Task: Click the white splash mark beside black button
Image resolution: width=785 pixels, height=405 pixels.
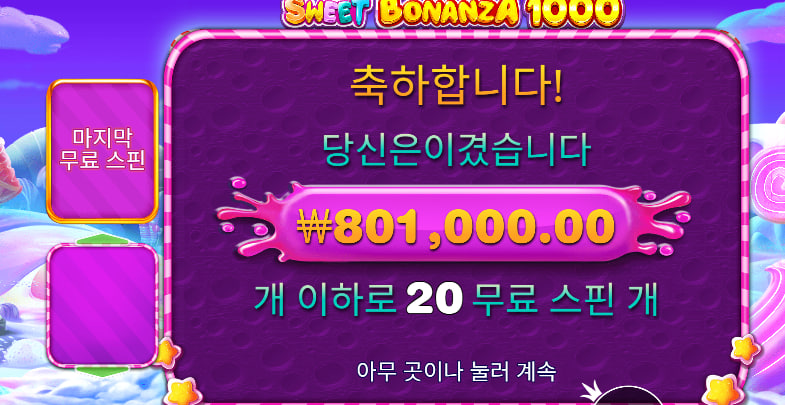Action: click(590, 391)
